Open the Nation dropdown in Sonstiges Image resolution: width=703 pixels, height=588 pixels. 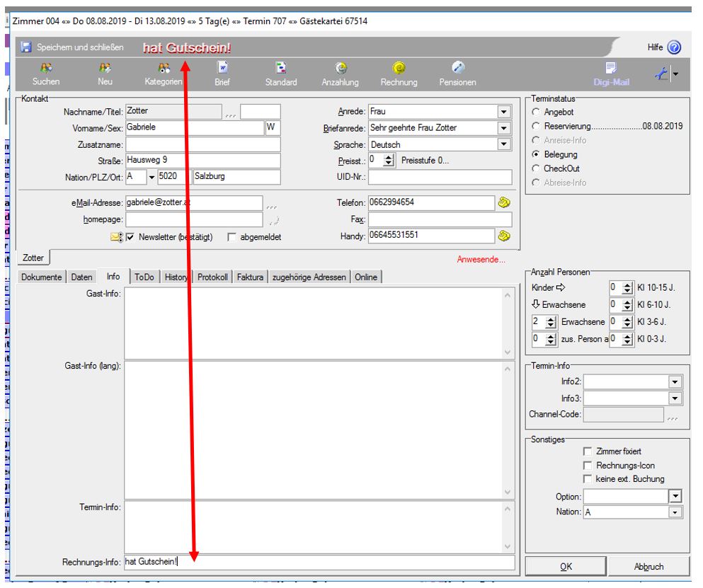[675, 512]
